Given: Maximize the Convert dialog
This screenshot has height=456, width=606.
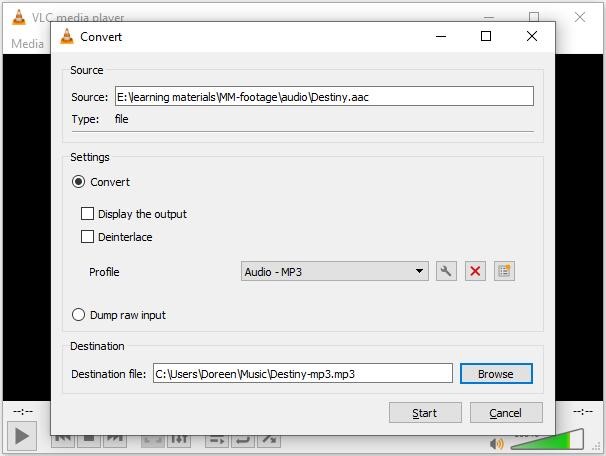Looking at the screenshot, I should 486,36.
